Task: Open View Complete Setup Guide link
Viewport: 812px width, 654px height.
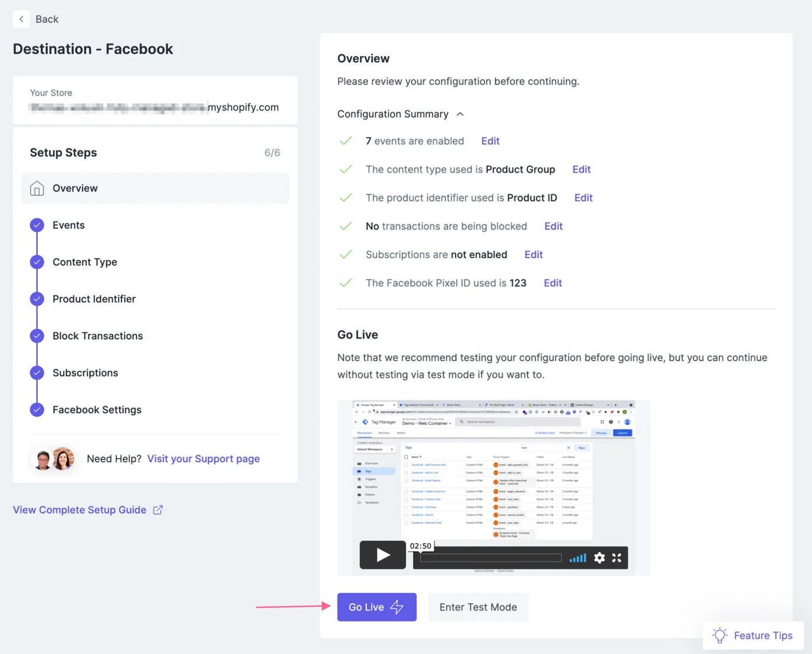Action: (x=80, y=510)
